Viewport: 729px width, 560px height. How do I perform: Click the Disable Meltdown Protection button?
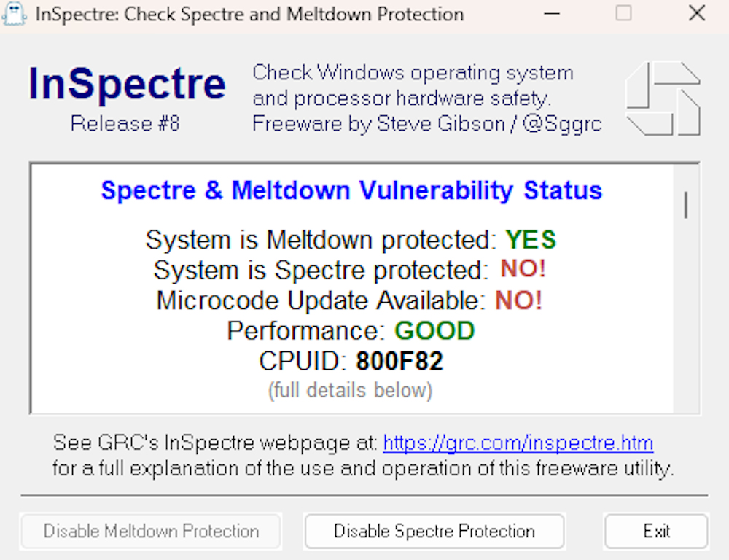[x=151, y=531]
